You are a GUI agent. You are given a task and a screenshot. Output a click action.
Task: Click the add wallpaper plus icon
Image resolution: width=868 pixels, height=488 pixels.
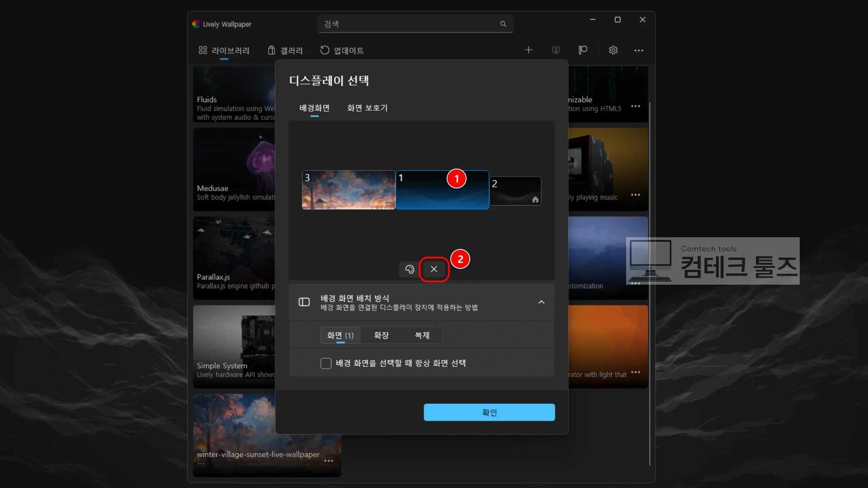pyautogui.click(x=528, y=50)
